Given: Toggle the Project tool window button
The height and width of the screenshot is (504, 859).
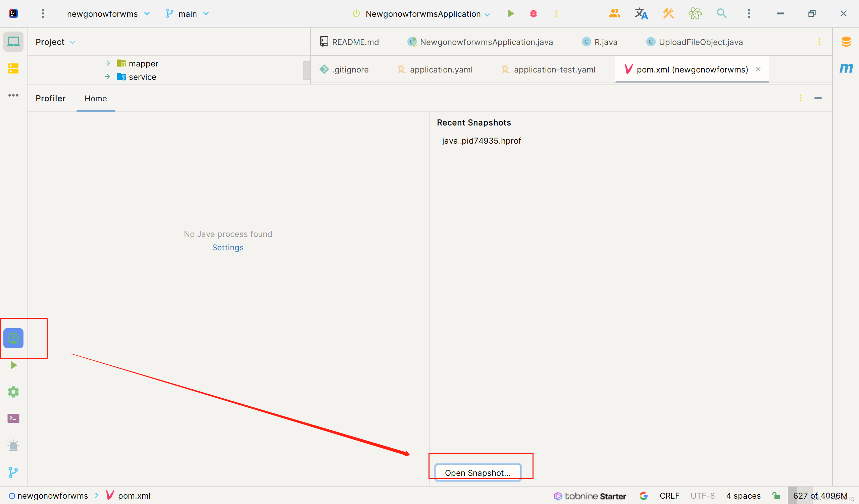Looking at the screenshot, I should point(13,42).
